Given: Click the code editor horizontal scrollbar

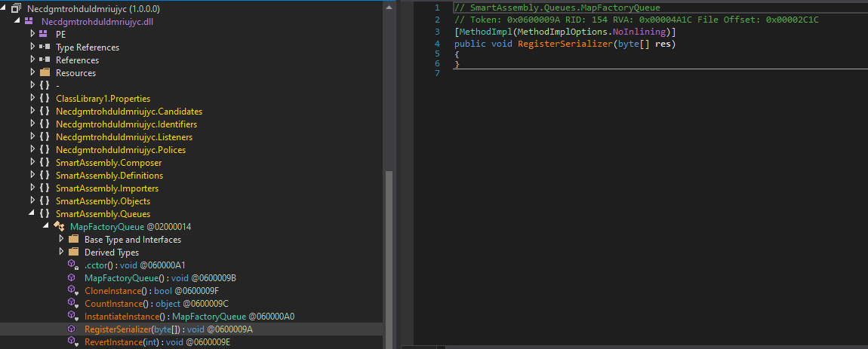Looking at the screenshot, I should point(656,347).
